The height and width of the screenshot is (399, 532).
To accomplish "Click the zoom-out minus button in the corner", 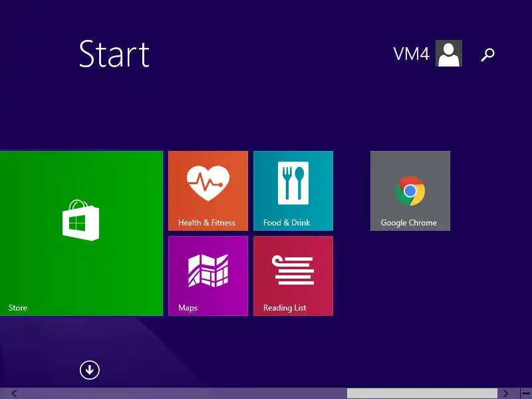I will (x=526, y=394).
